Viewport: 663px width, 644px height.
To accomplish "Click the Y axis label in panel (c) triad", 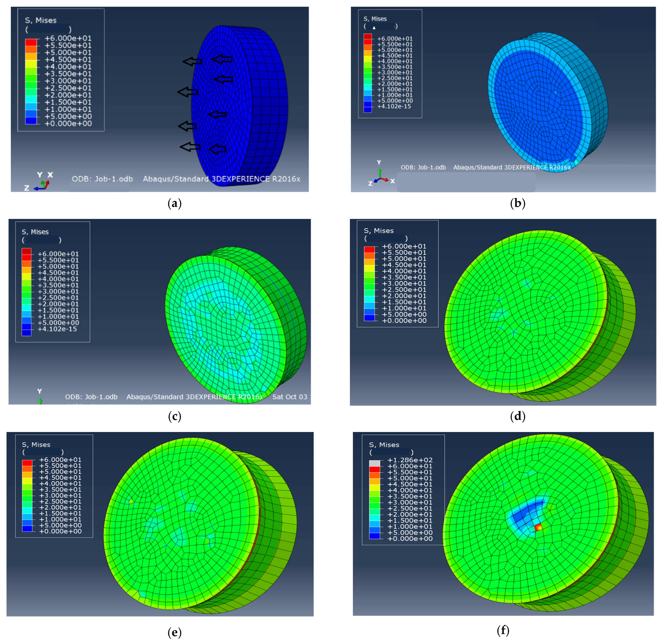I will [40, 391].
